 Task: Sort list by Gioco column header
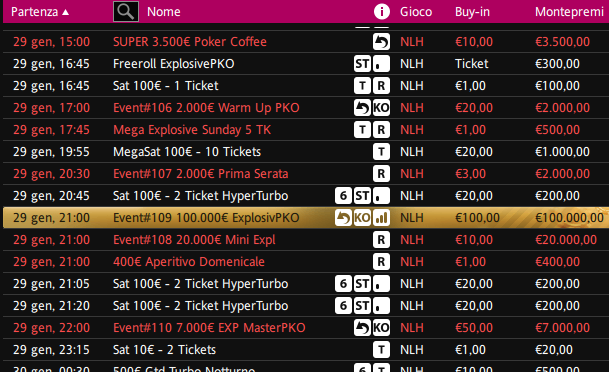(x=416, y=12)
